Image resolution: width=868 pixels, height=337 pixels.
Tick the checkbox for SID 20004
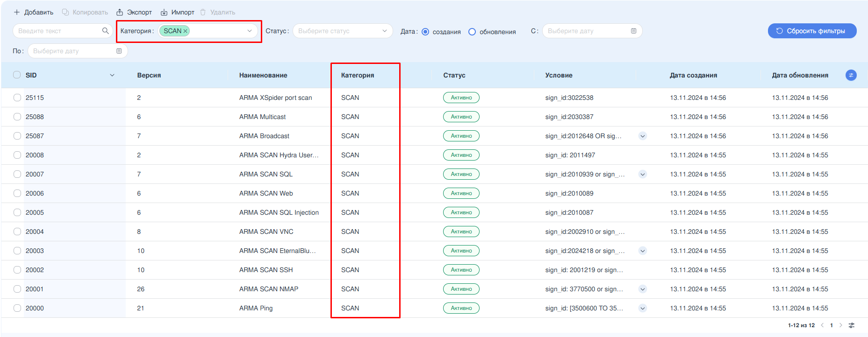(17, 232)
